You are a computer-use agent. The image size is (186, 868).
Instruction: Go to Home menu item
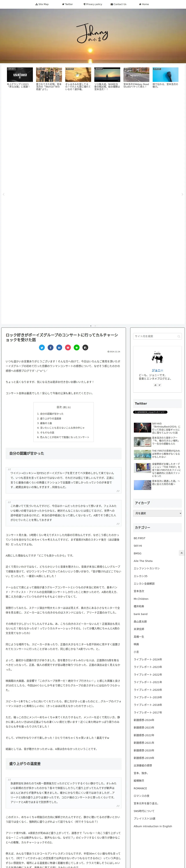click(144, 4)
